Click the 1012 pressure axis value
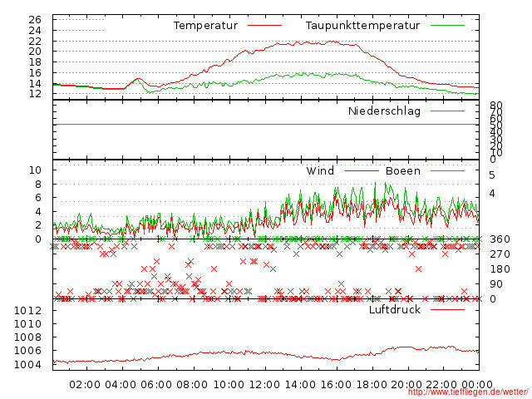Viewport: 532px width, 399px height. tap(27, 310)
